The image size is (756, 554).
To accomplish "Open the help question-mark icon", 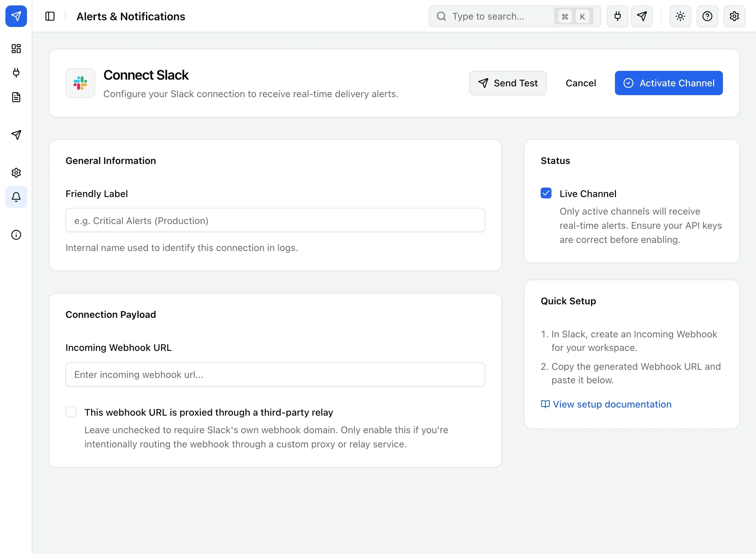I will point(707,16).
